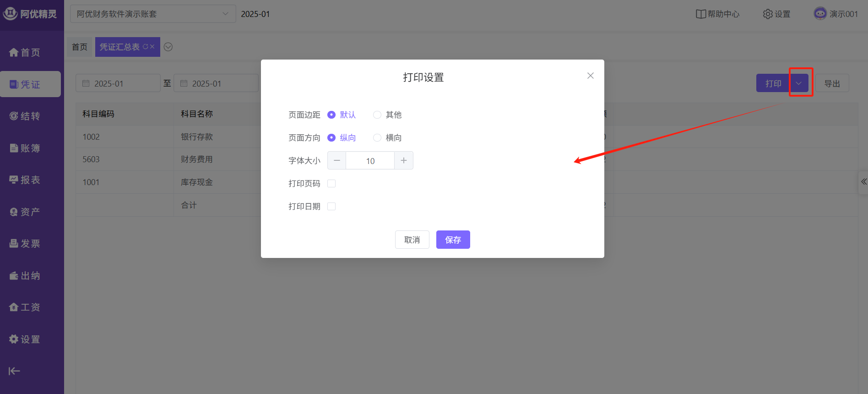The height and width of the screenshot is (394, 868).
Task: Switch to the 首页 tab
Action: tap(80, 47)
